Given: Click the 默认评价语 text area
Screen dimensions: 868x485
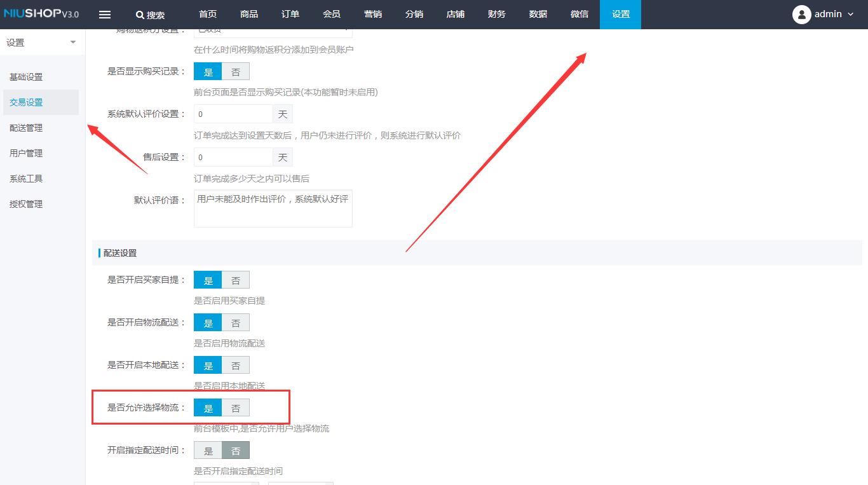Looking at the screenshot, I should tap(273, 208).
